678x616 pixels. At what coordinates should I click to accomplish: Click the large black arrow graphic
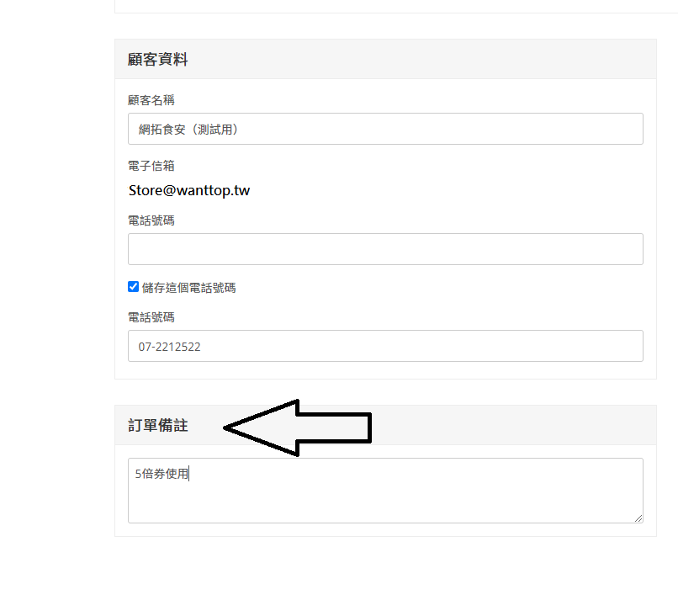298,427
